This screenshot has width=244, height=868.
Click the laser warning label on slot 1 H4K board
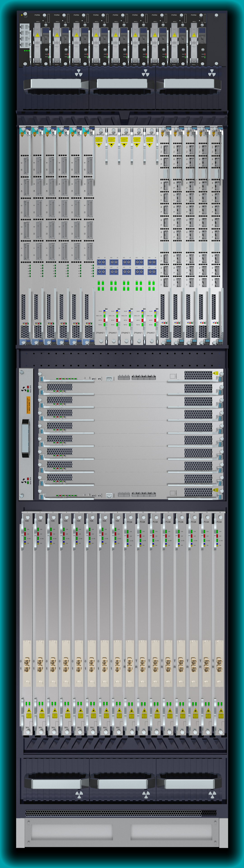[x=29, y=713]
